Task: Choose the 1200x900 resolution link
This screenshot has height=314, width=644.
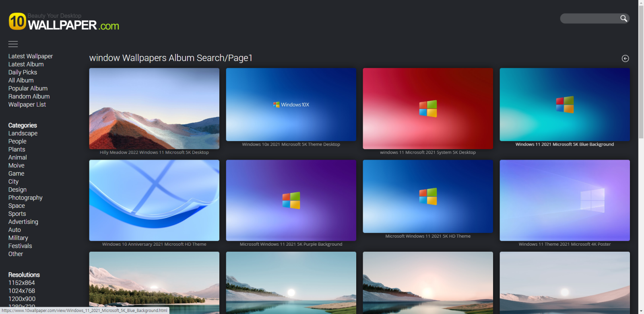Action: click(x=22, y=299)
